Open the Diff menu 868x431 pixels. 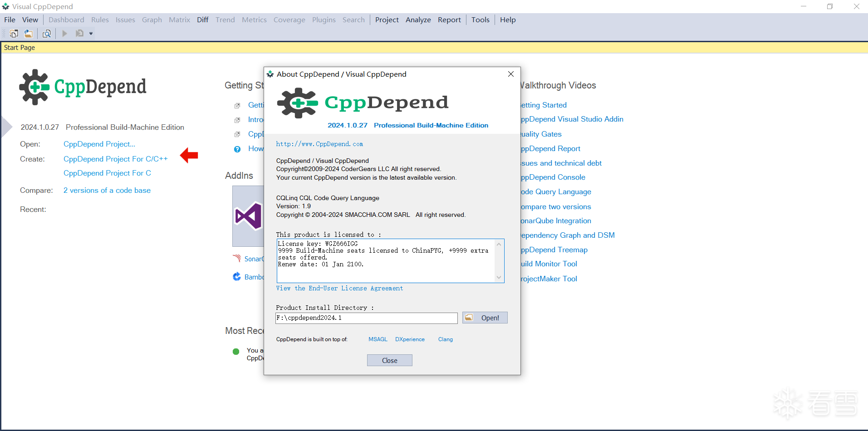pos(203,20)
